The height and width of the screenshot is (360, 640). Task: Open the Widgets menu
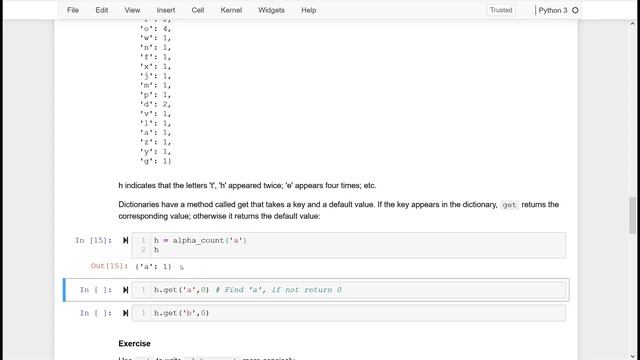[x=271, y=10]
